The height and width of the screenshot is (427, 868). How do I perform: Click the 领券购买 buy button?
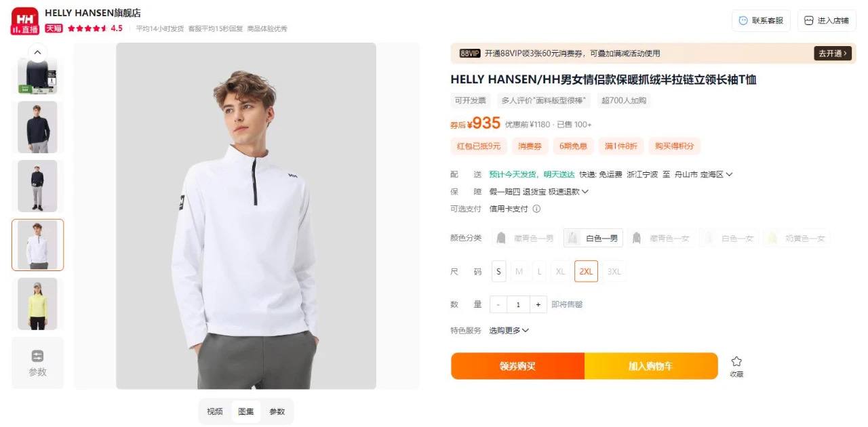coord(517,366)
